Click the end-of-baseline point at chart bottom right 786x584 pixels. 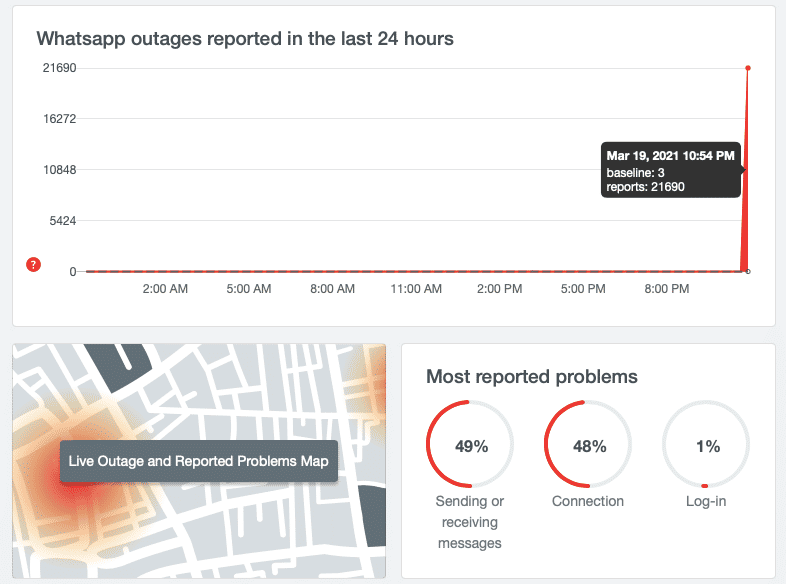[748, 271]
